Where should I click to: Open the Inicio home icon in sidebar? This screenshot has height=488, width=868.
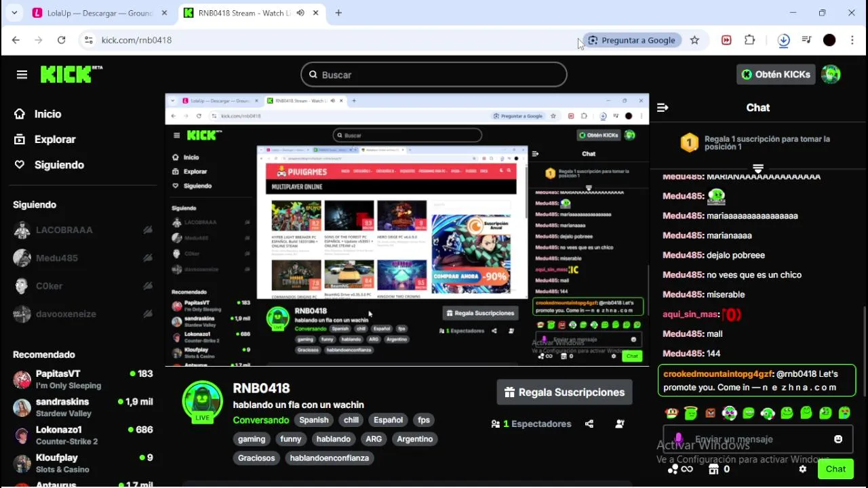[x=20, y=114]
